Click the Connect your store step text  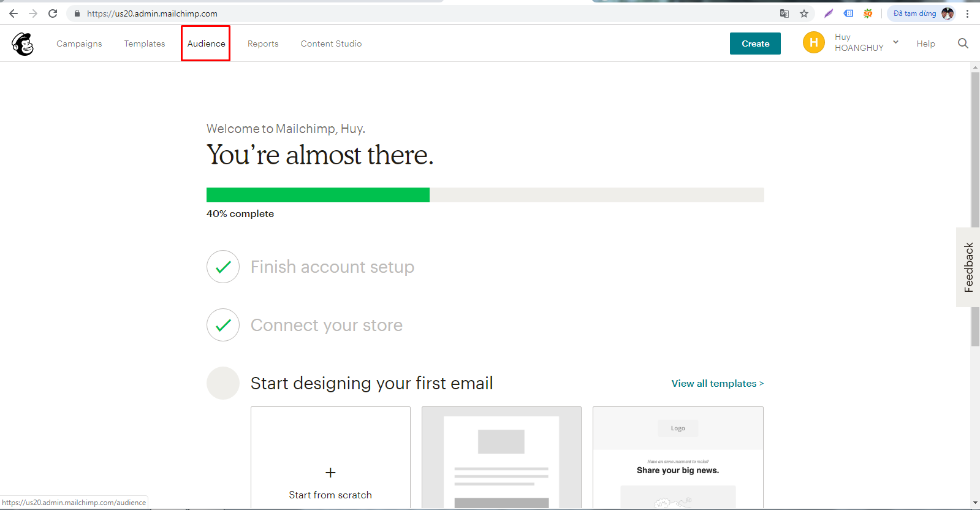pyautogui.click(x=327, y=325)
